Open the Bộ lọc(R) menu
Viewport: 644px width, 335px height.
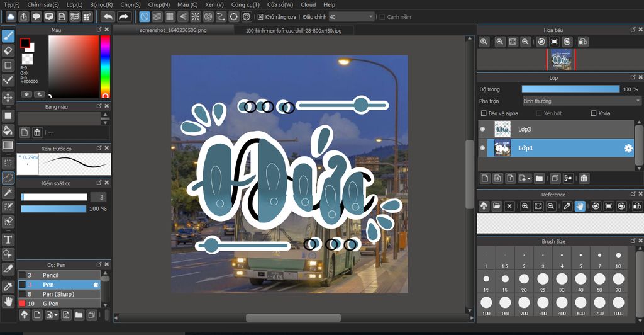pyautogui.click(x=101, y=4)
